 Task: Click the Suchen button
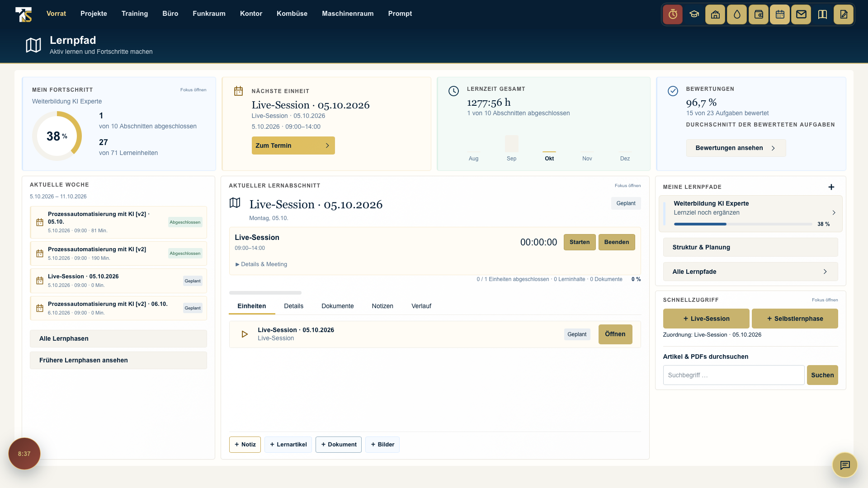point(822,375)
